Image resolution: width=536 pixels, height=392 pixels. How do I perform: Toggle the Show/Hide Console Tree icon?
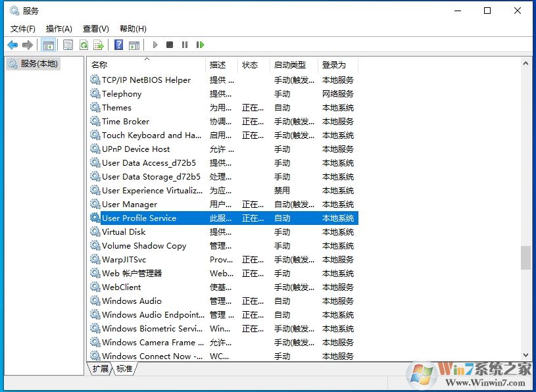[x=49, y=45]
